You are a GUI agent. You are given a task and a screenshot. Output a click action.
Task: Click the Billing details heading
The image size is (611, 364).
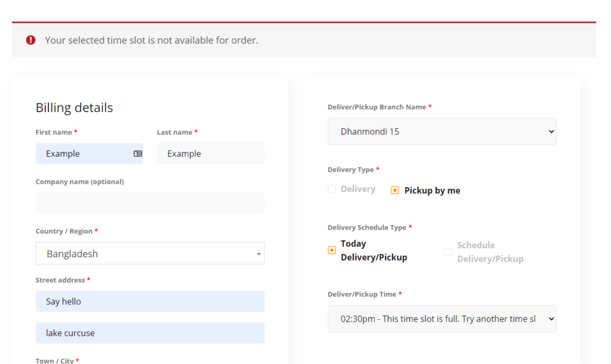(x=74, y=108)
